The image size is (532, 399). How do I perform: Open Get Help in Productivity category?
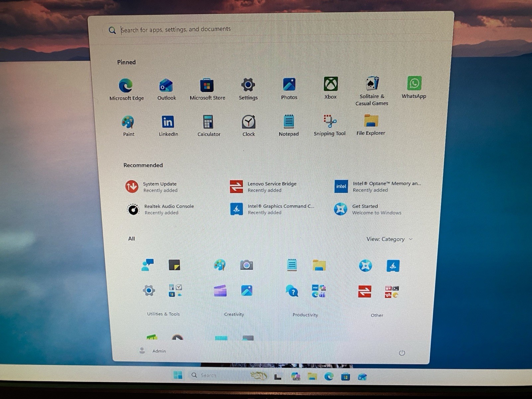292,291
